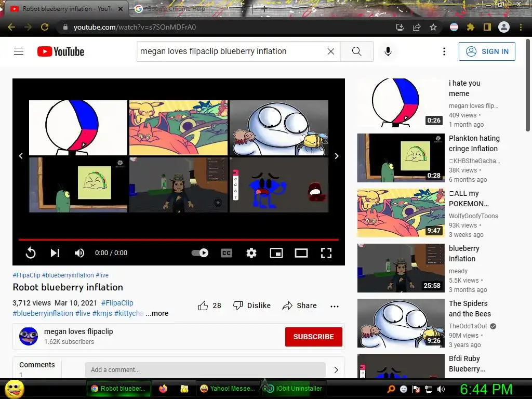Open a new browser tab
This screenshot has height=399, width=532.
click(264, 9)
